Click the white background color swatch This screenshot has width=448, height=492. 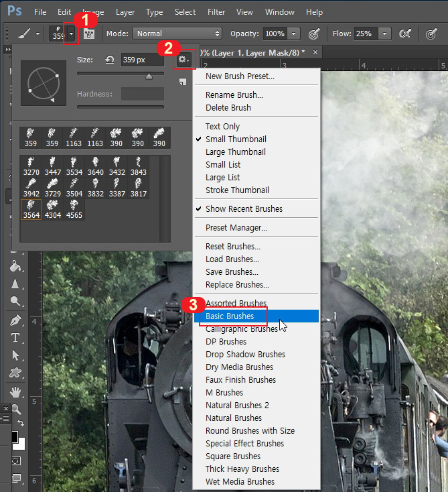pyautogui.click(x=20, y=444)
